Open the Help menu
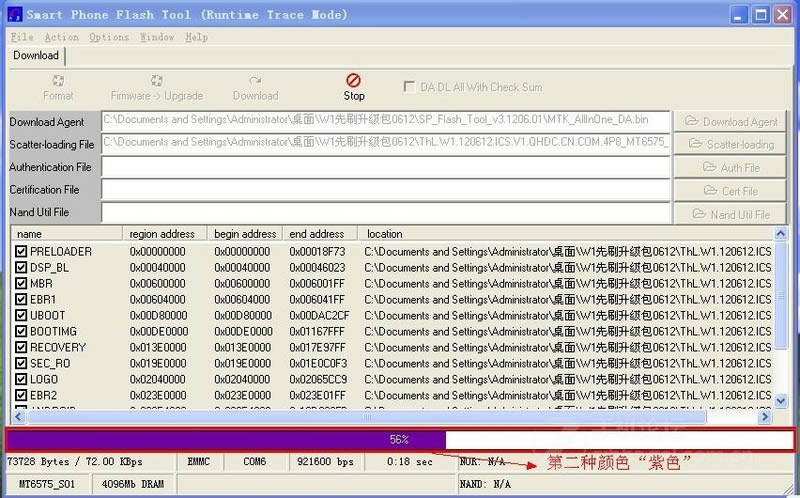 [196, 37]
